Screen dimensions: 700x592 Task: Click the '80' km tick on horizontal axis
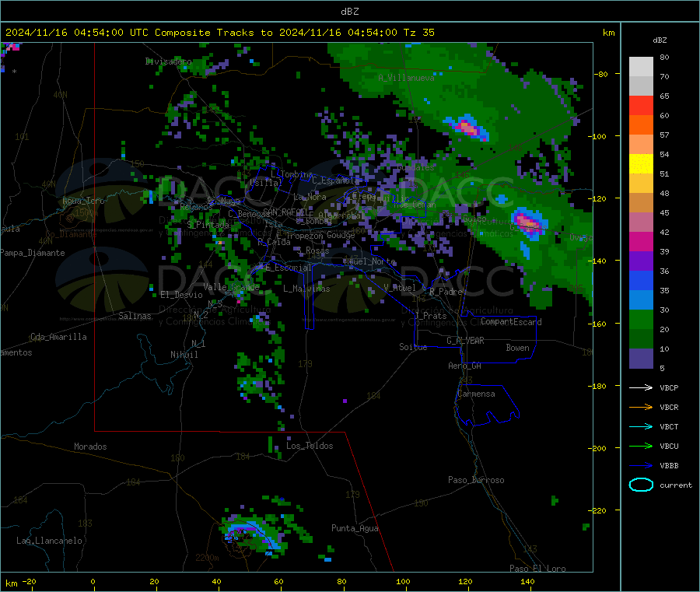341,581
